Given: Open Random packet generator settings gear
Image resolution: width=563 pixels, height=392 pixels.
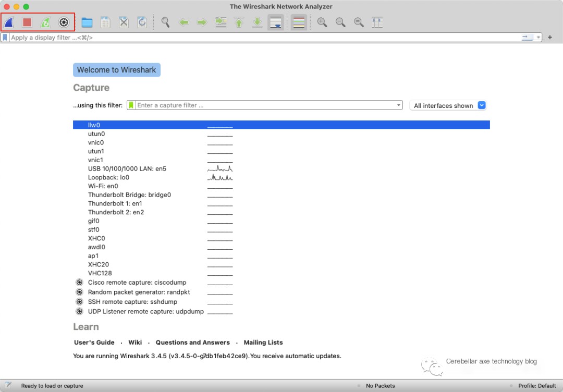Looking at the screenshot, I should click(x=79, y=292).
